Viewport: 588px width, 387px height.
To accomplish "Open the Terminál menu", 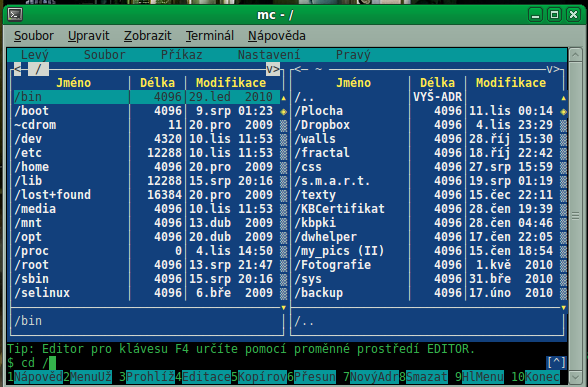I will pyautogui.click(x=210, y=36).
